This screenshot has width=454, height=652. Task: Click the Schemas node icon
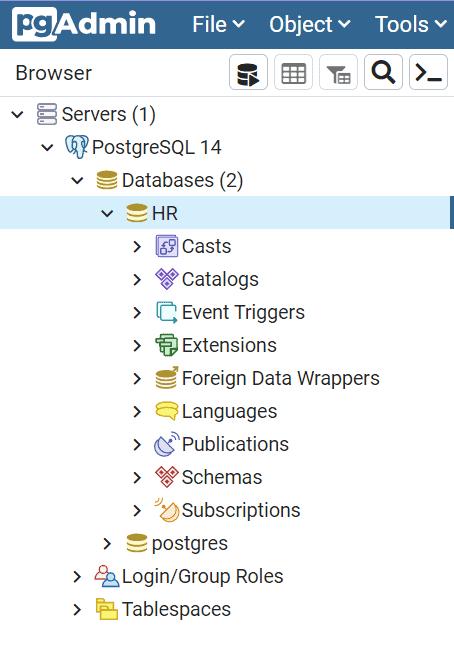tap(167, 477)
